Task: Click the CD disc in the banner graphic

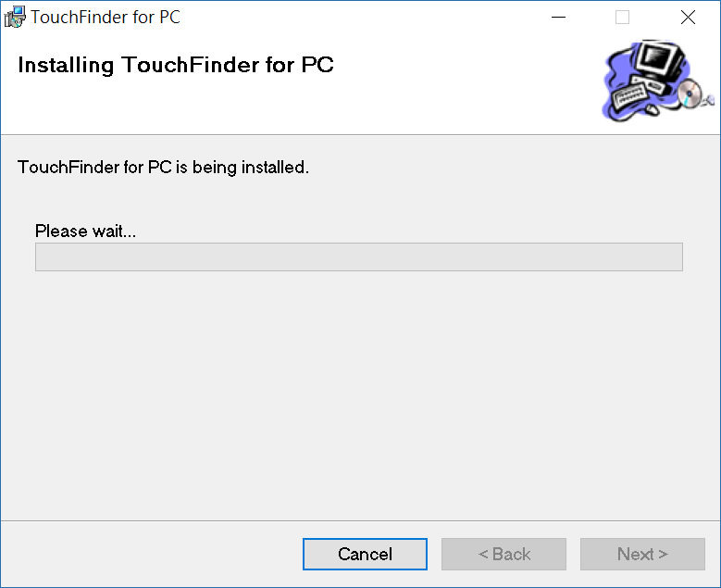Action: click(x=689, y=94)
